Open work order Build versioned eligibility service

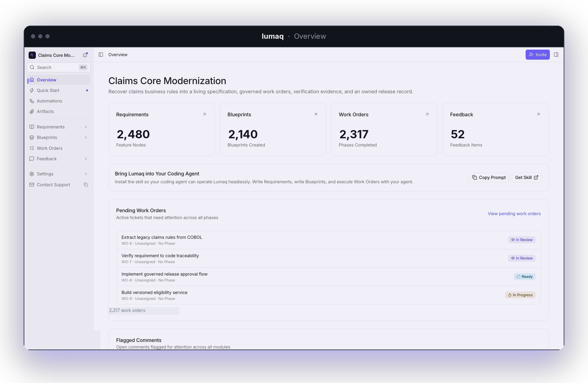tap(328, 295)
